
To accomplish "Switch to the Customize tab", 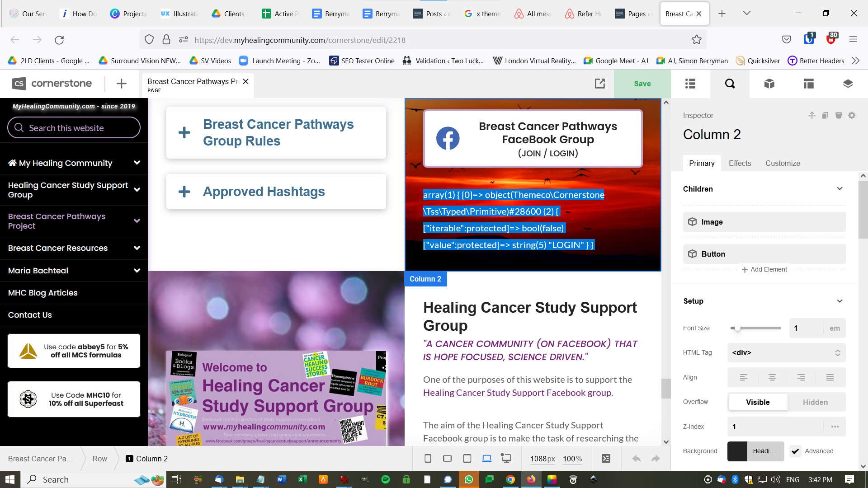I will [783, 163].
